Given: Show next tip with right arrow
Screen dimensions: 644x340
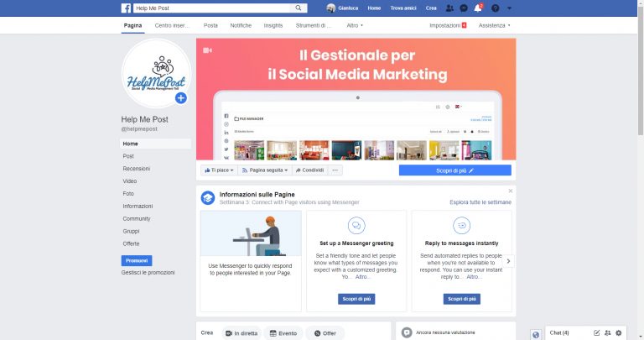Looking at the screenshot, I should tap(508, 261).
